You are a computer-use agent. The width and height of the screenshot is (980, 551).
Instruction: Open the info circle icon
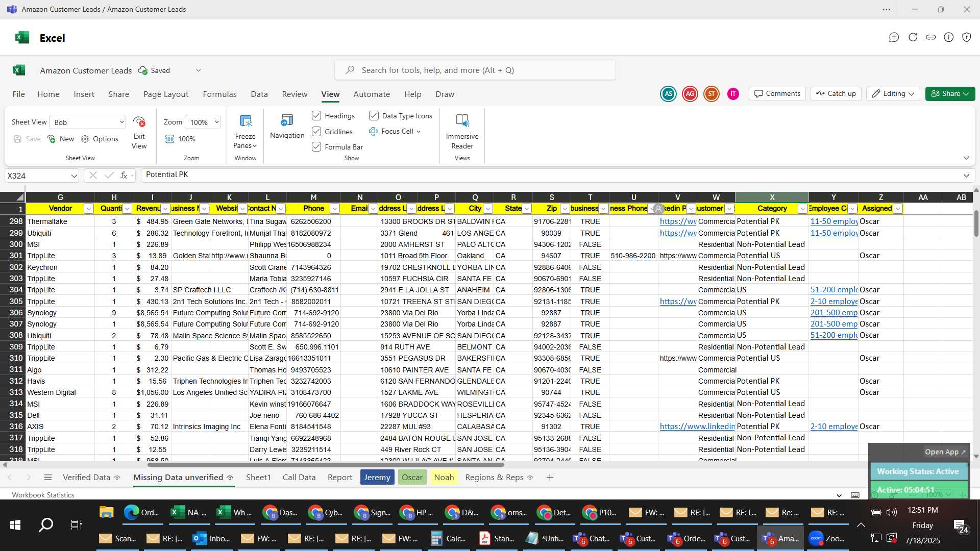tap(948, 37)
